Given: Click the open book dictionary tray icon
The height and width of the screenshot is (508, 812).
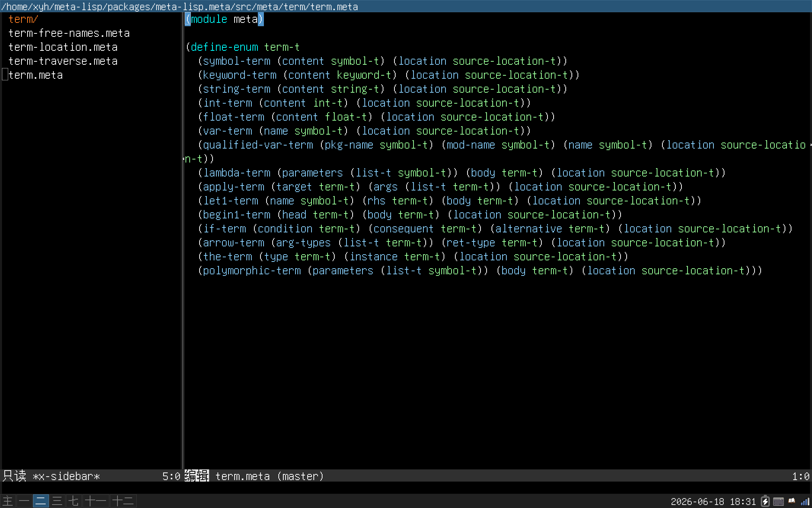Looking at the screenshot, I should coord(792,501).
